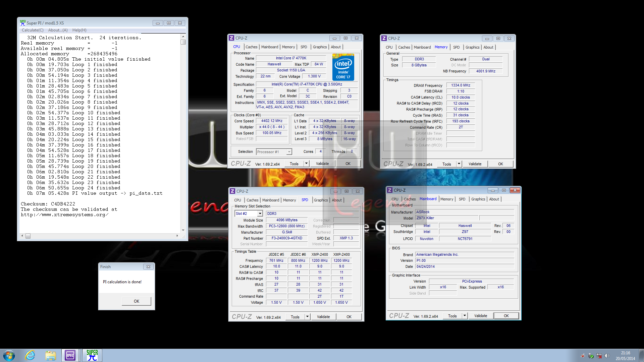The height and width of the screenshot is (362, 644).
Task: Click the Super PI taskbar icon
Action: click(x=92, y=355)
